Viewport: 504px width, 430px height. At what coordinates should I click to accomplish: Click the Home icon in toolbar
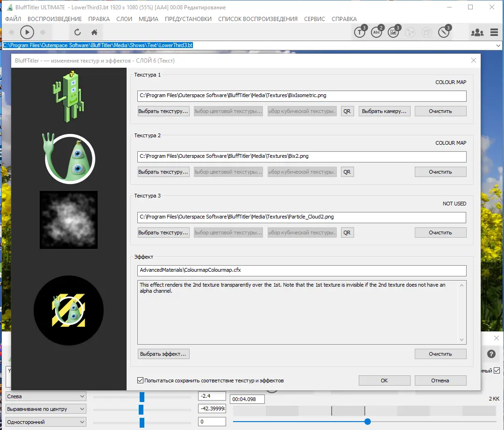pyautogui.click(x=93, y=32)
